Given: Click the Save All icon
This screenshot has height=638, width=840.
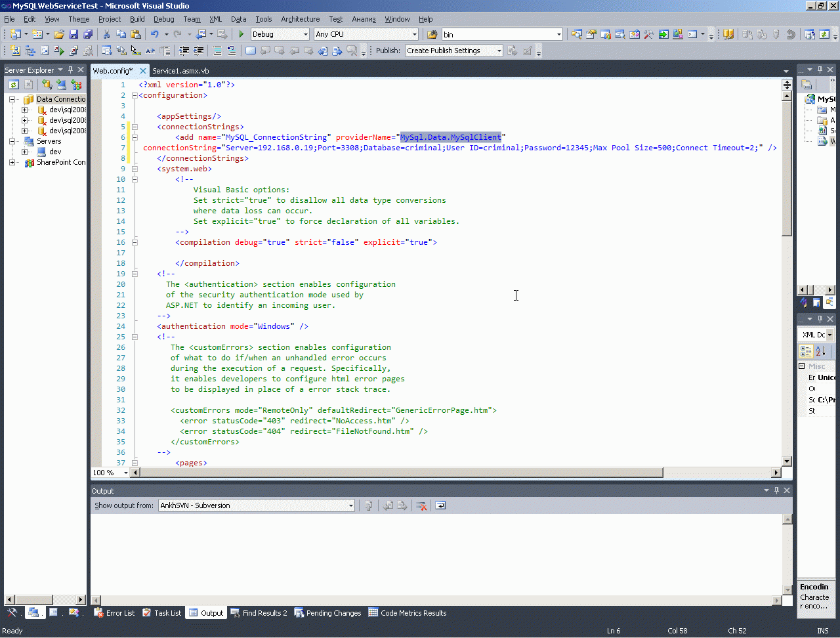Looking at the screenshot, I should (x=88, y=34).
